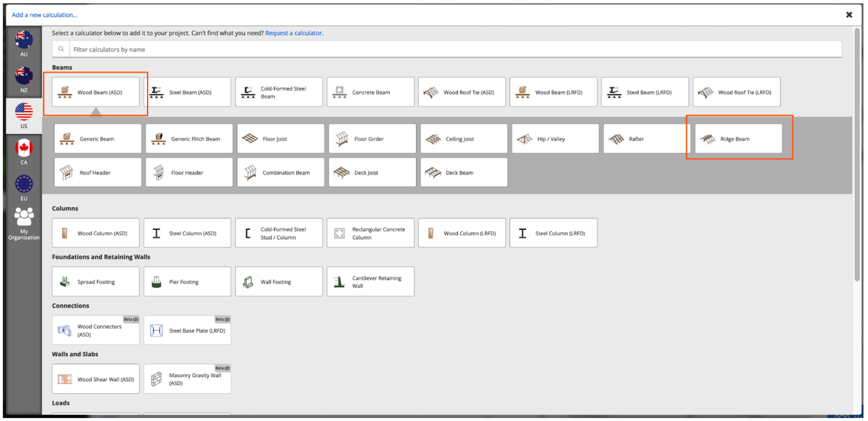
Task: Click the Request a calculator link
Action: pos(293,33)
